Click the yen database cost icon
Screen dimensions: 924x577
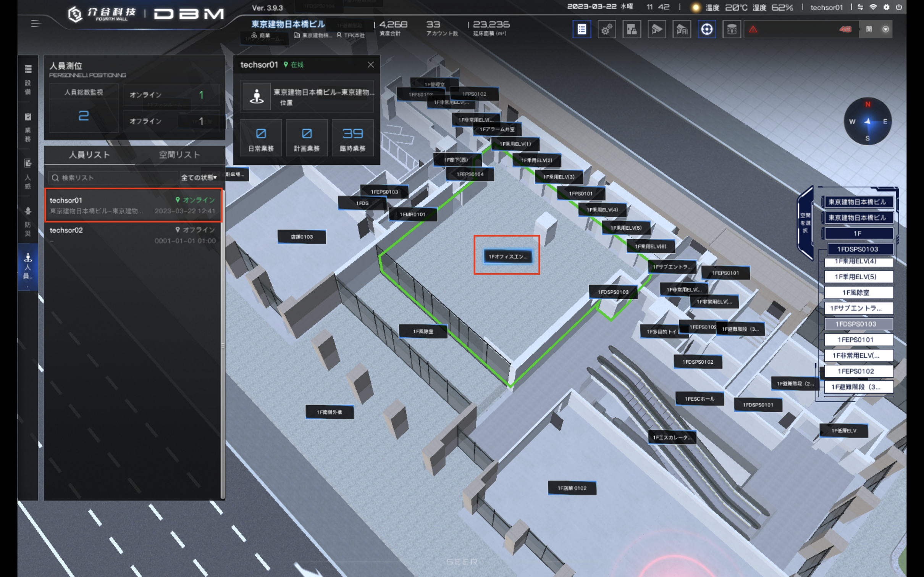click(732, 29)
